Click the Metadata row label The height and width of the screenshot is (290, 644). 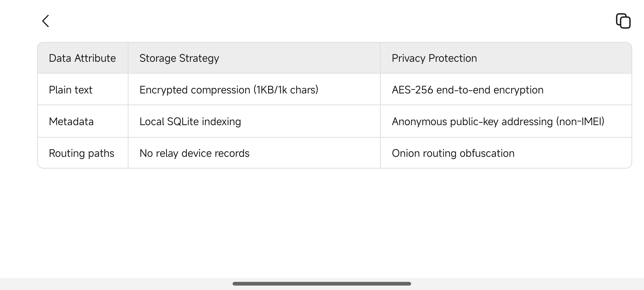(71, 121)
